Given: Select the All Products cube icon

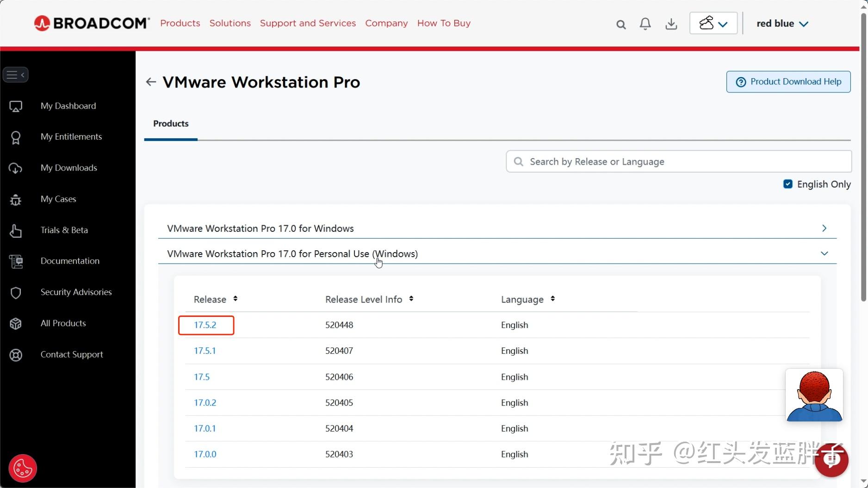Looking at the screenshot, I should coord(16,323).
